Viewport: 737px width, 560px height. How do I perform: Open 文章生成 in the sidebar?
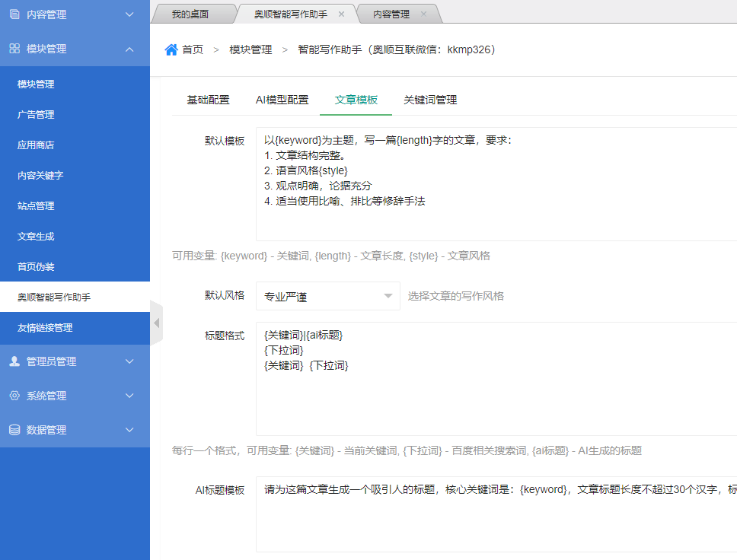pos(36,237)
